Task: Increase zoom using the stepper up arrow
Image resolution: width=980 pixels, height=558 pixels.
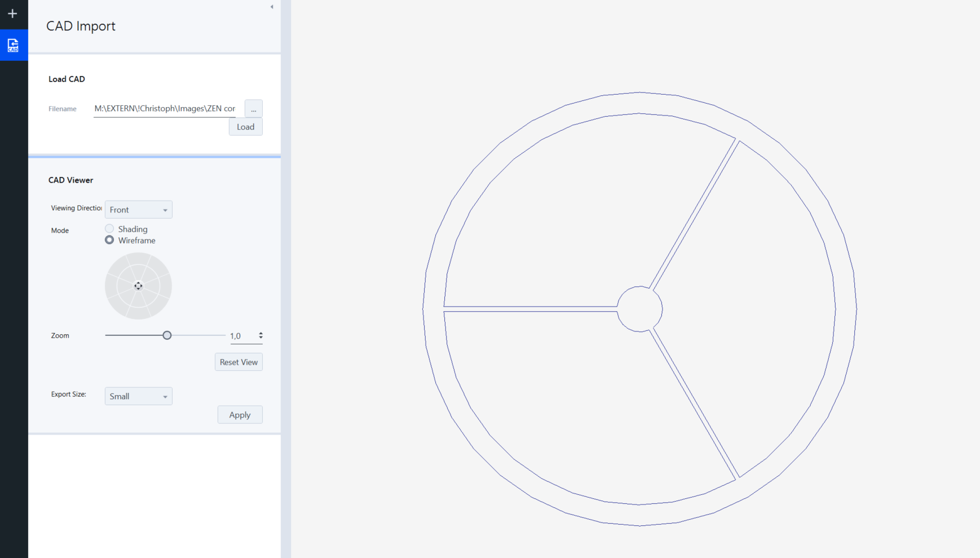Action: click(261, 333)
